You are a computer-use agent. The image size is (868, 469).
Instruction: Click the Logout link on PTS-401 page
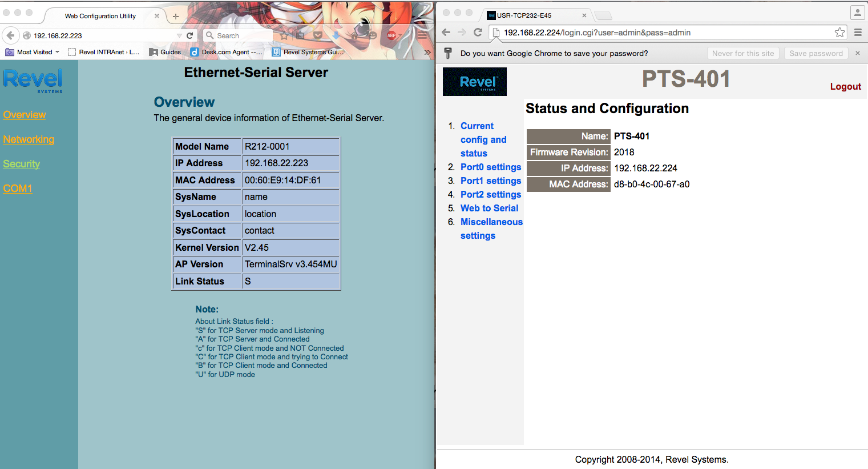845,86
